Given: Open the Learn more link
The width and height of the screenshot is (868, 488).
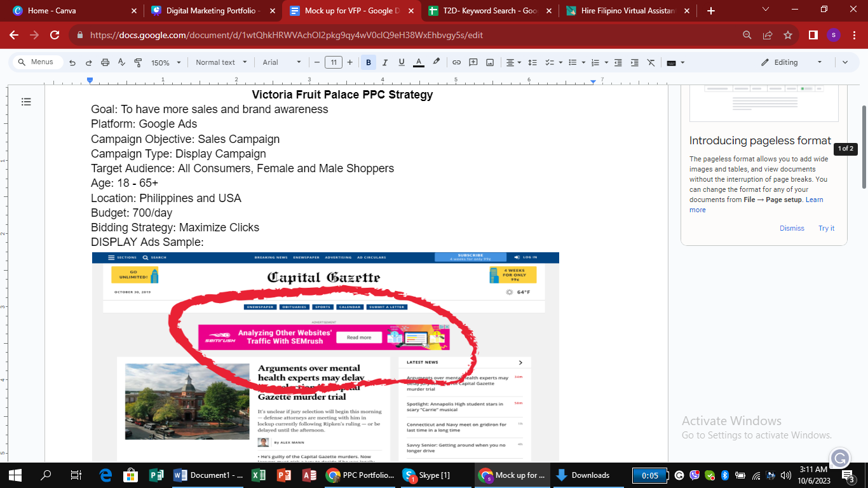Looking at the screenshot, I should 756,205.
